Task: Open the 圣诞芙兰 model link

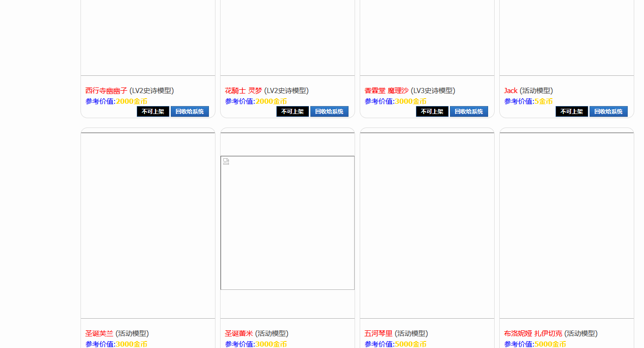Action: pos(99,334)
